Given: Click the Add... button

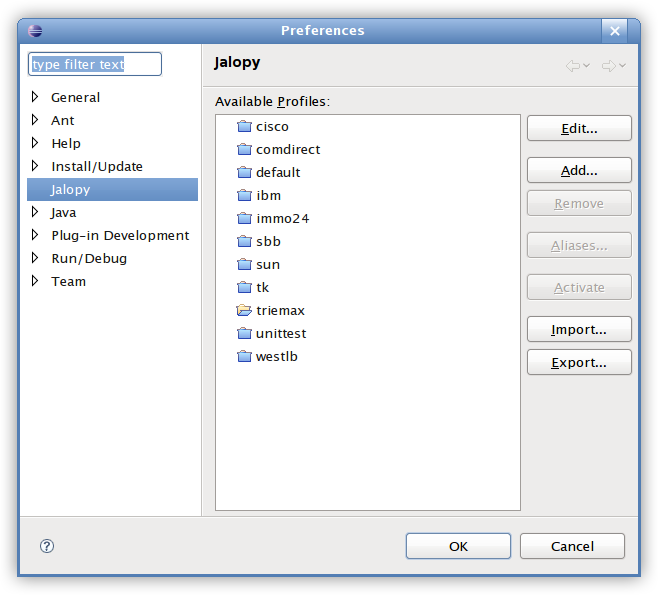Looking at the screenshot, I should click(x=579, y=170).
